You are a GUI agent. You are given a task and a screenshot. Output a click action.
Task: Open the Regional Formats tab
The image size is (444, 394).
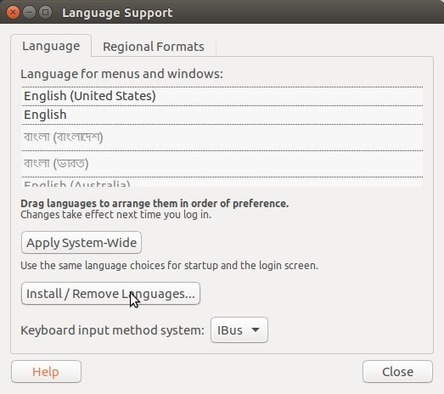tap(153, 47)
